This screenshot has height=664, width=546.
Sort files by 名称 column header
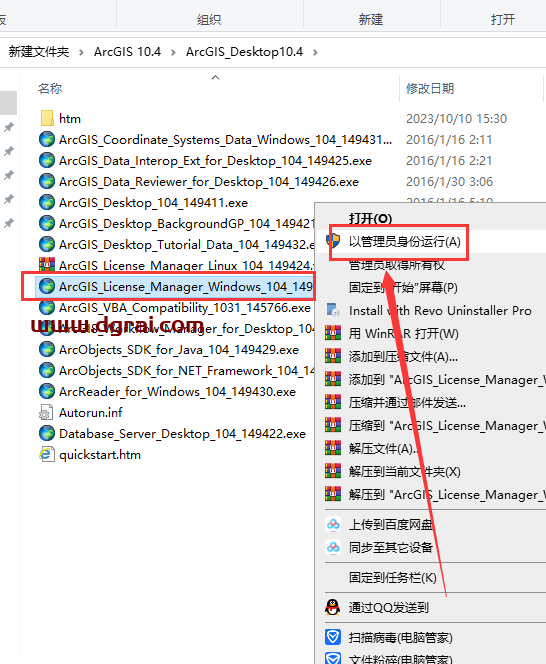(50, 89)
